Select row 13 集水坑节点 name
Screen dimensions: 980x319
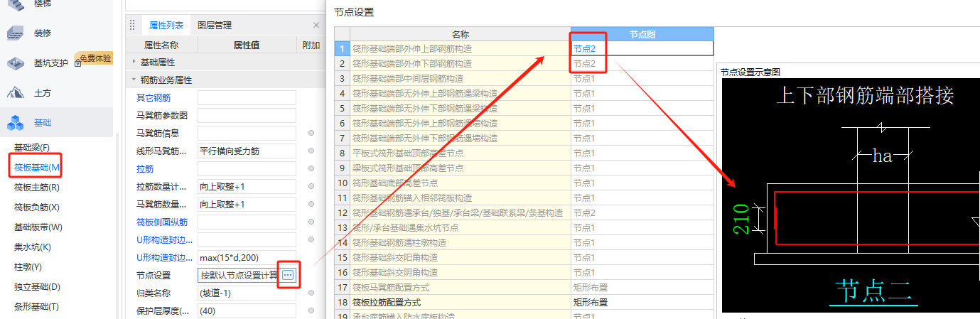461,227
